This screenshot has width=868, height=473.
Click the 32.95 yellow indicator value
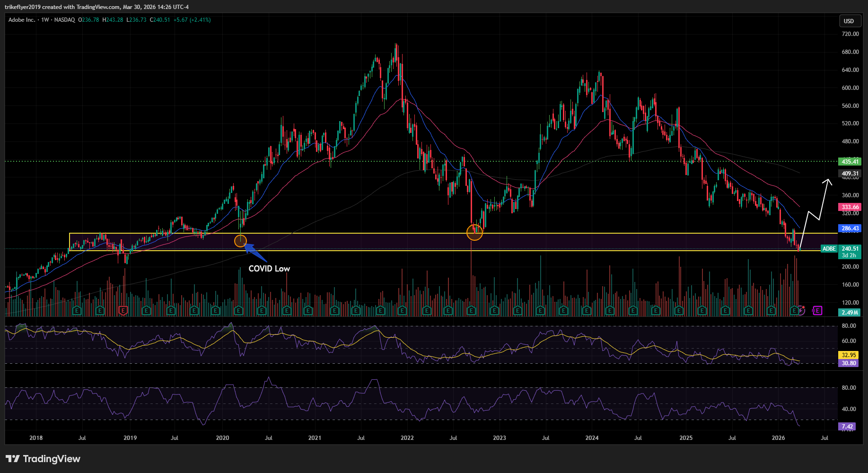[849, 355]
